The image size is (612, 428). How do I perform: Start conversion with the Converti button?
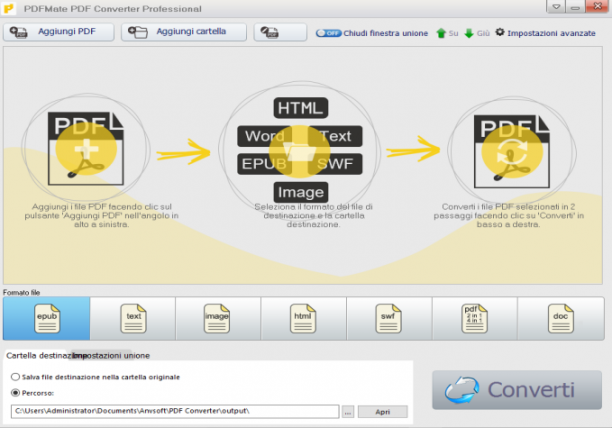point(517,390)
